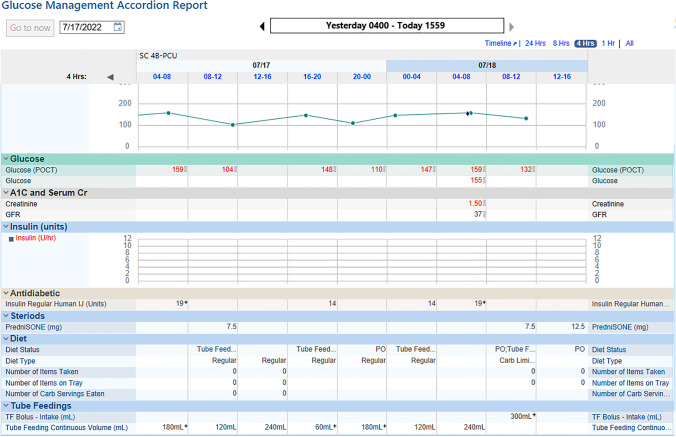Click the left scroll arrow beside 4 Hrs
Screen dimensions: 676x437
110,76
